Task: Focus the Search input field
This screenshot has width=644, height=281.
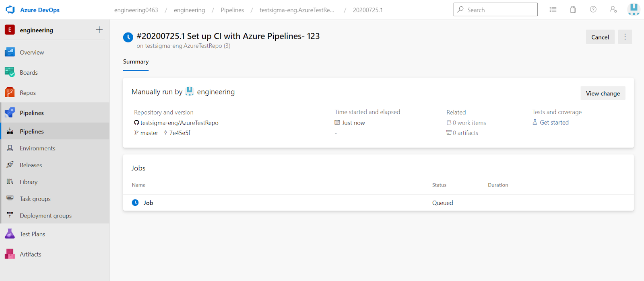Action: tap(495, 10)
